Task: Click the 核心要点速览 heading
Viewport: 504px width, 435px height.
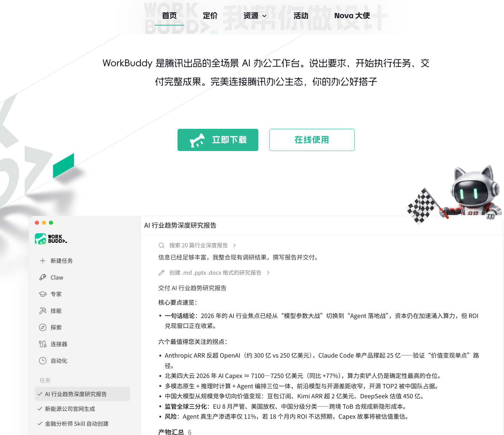Action: [x=178, y=302]
